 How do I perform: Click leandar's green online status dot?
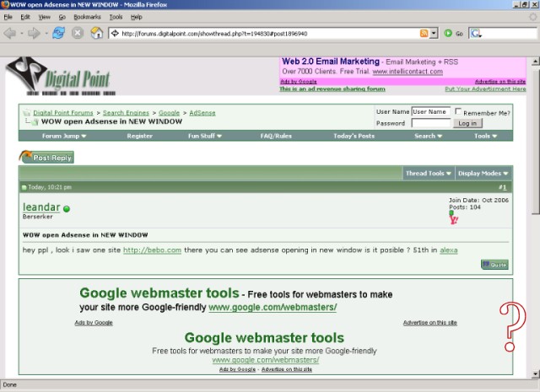coord(67,208)
